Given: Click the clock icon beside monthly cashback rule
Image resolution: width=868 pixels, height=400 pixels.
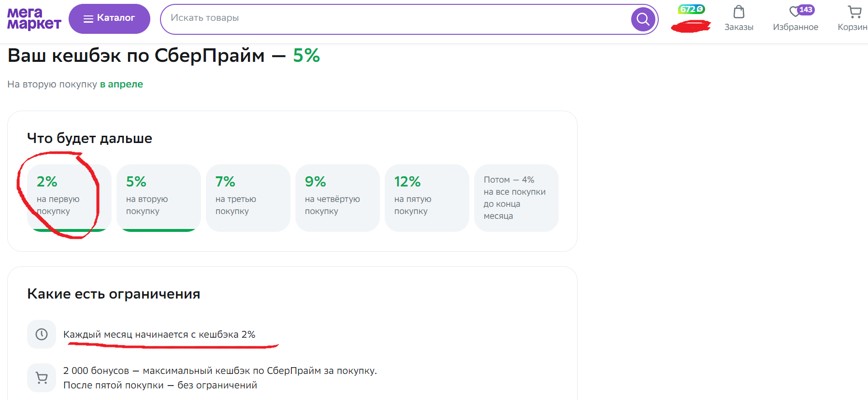Looking at the screenshot, I should pos(42,334).
